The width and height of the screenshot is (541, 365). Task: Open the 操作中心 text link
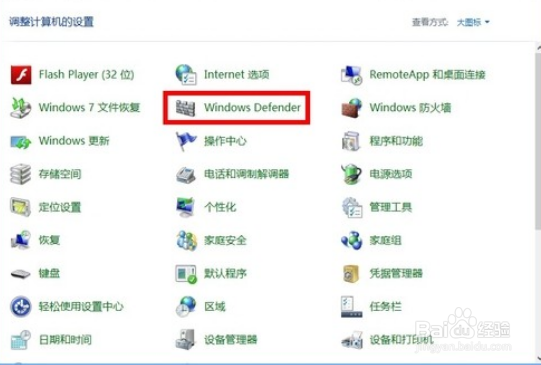[225, 141]
